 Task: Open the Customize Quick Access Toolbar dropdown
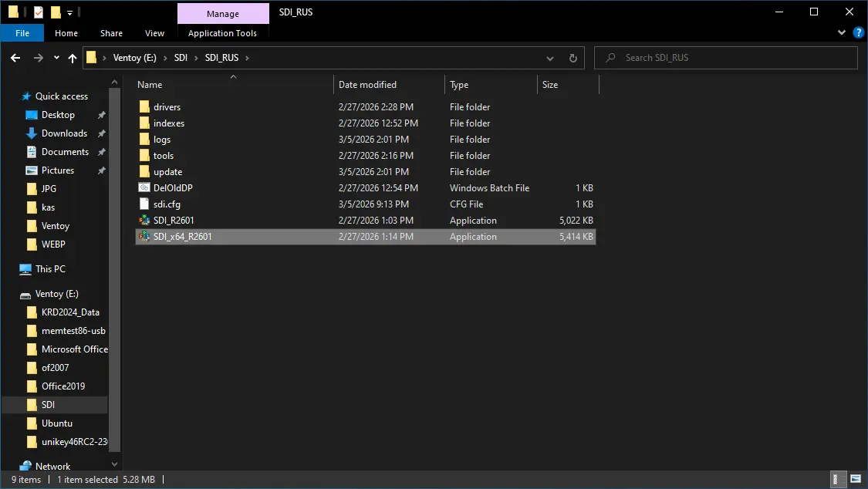point(70,12)
